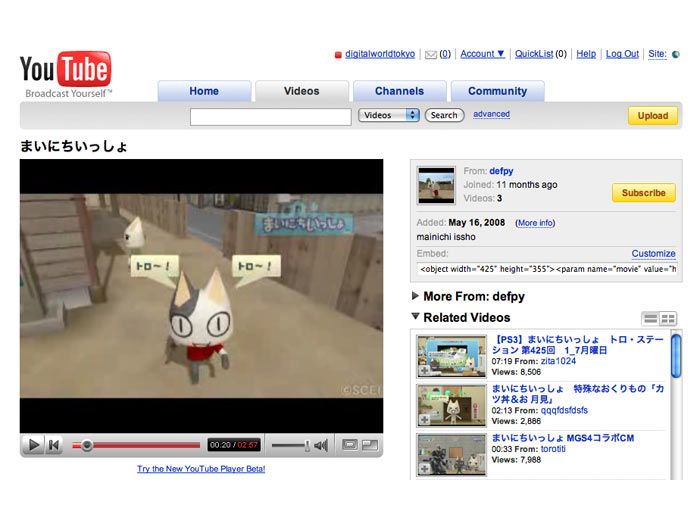Viewport: 700px width, 525px height.
Task: Open first related video thumbnail by zita1024
Action: coord(451,357)
